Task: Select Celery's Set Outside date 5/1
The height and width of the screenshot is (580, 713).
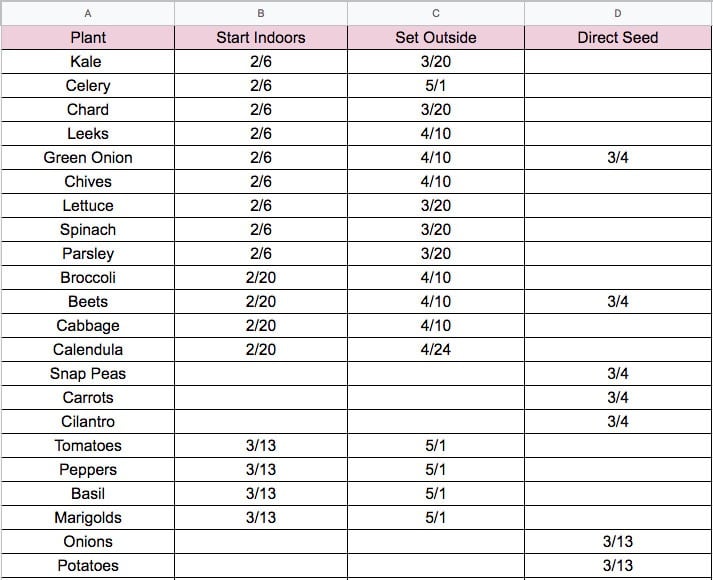Action: pyautogui.click(x=436, y=85)
